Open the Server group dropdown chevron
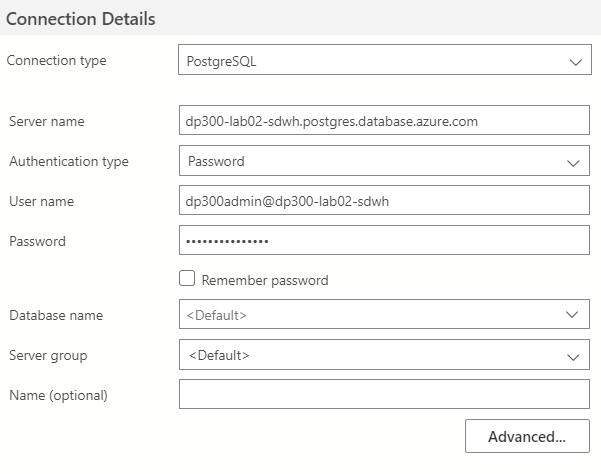Screen dimensions: 601x474 click(x=572, y=356)
